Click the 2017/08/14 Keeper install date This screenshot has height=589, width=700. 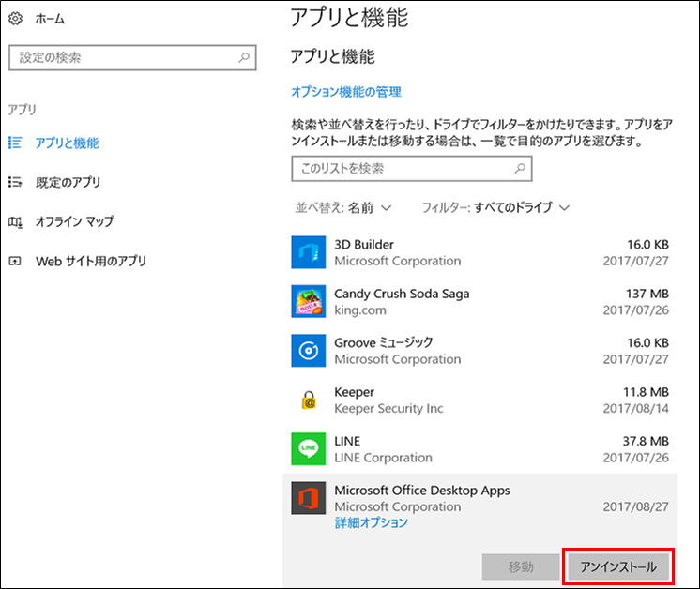click(x=635, y=408)
